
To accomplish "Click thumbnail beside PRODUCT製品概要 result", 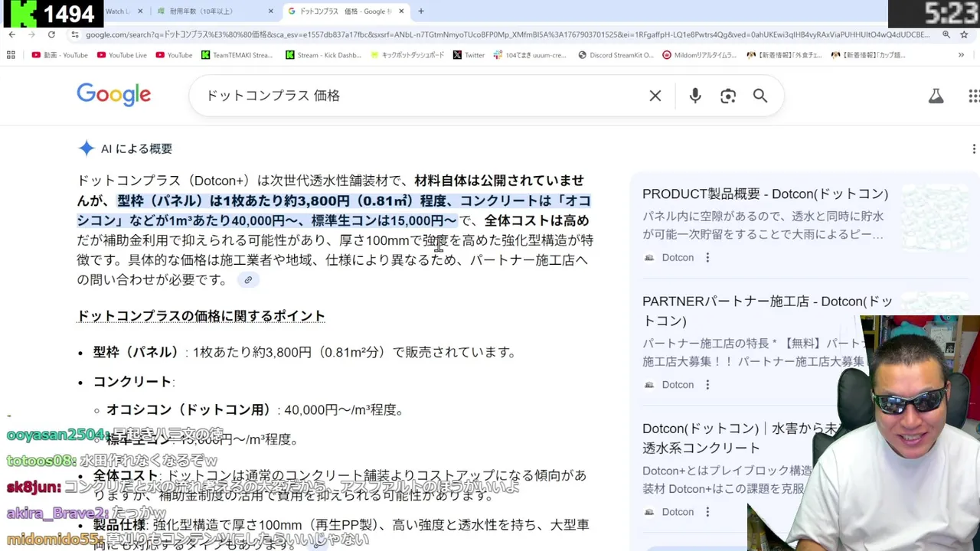I will 936,218.
